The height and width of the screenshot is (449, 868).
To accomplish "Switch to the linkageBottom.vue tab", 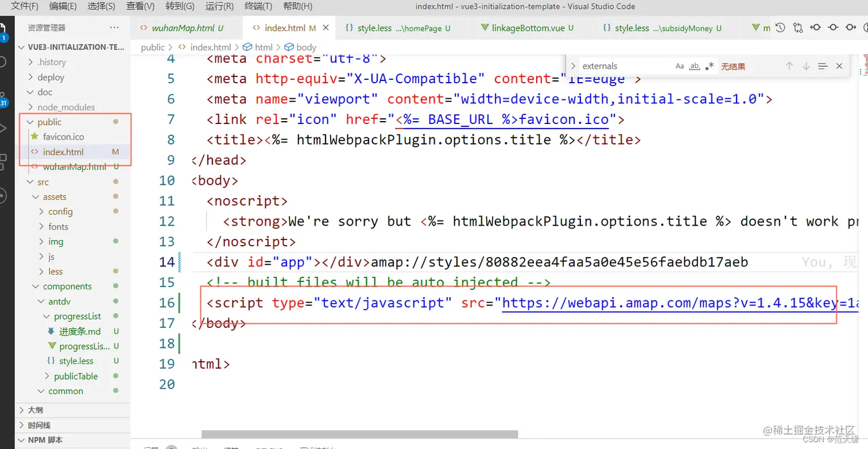I will pyautogui.click(x=528, y=28).
